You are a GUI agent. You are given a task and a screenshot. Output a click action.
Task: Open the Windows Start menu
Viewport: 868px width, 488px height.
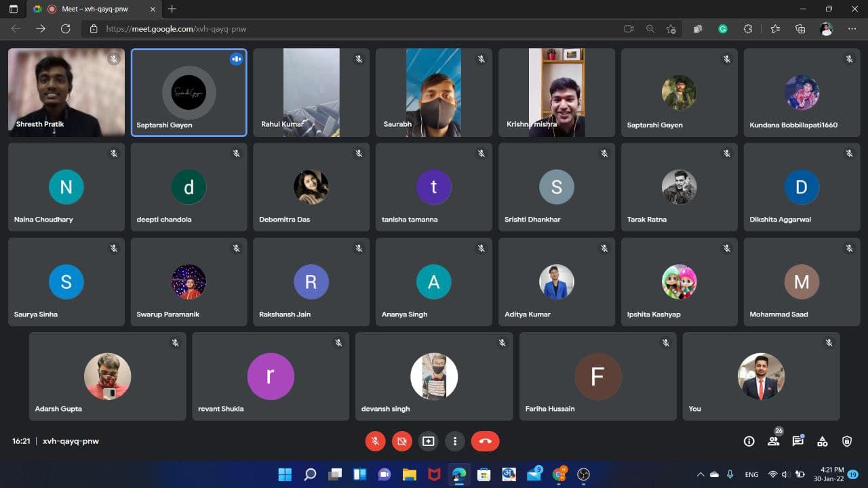click(285, 474)
